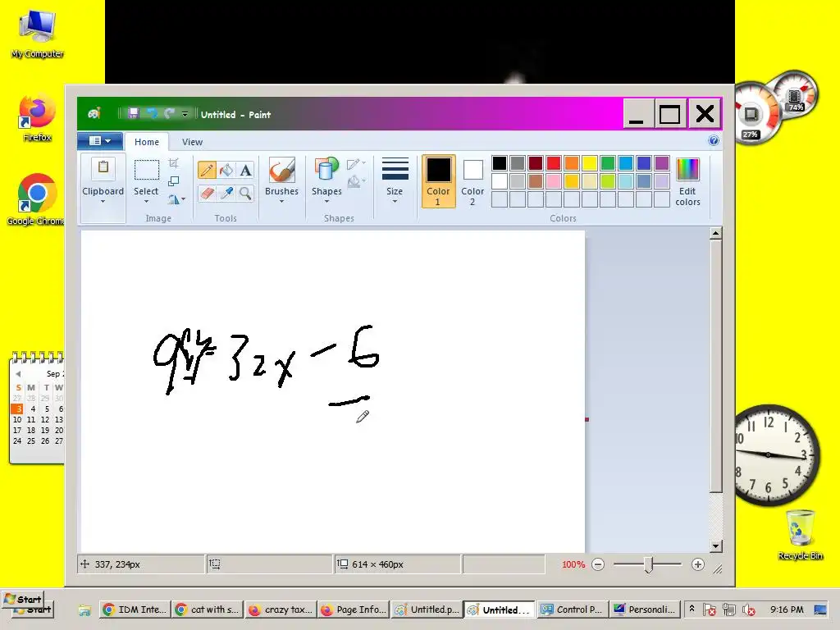This screenshot has height=630, width=840.
Task: Select the Fill with color bucket tool
Action: click(226, 171)
